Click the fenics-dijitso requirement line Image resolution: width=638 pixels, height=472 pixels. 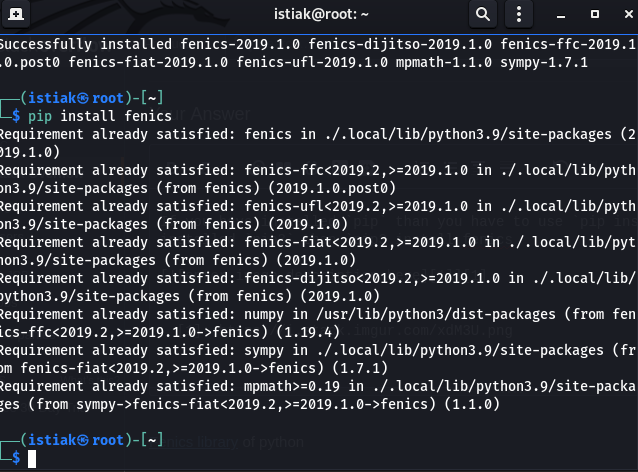(300, 278)
